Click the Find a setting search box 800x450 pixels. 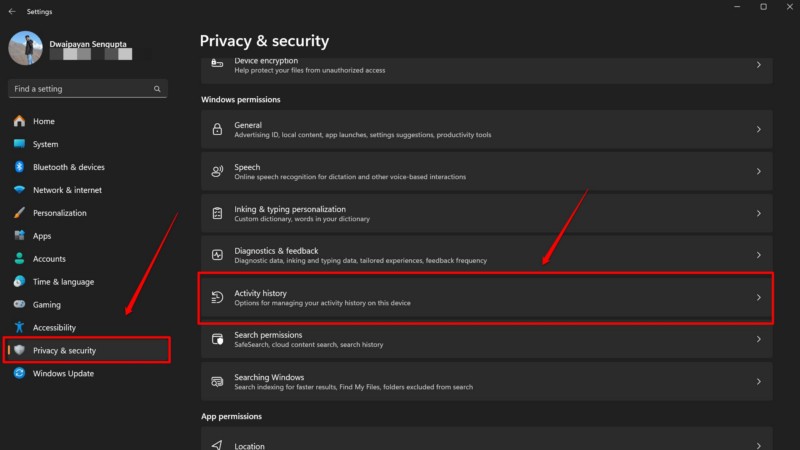(80, 89)
